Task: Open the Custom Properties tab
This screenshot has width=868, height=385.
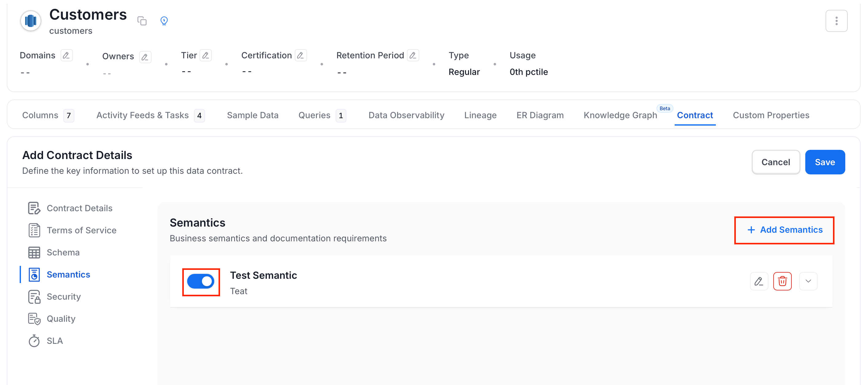Action: pos(771,115)
